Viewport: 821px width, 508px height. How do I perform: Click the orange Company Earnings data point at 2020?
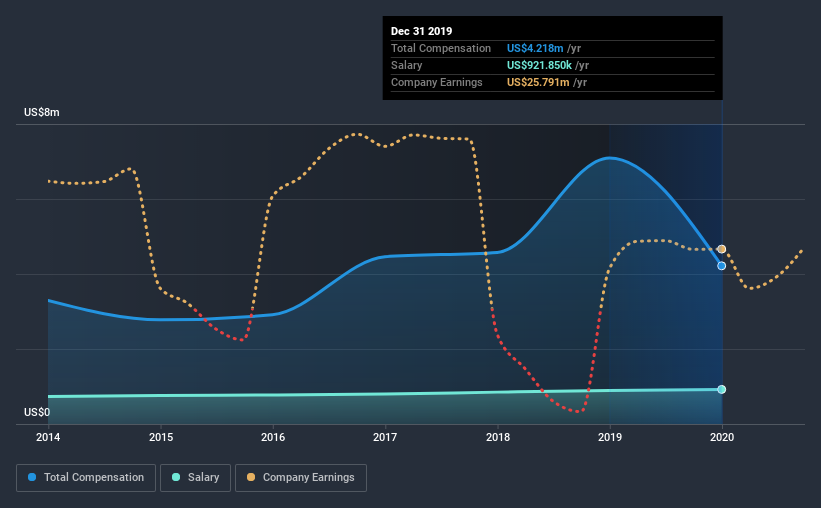[x=722, y=249]
